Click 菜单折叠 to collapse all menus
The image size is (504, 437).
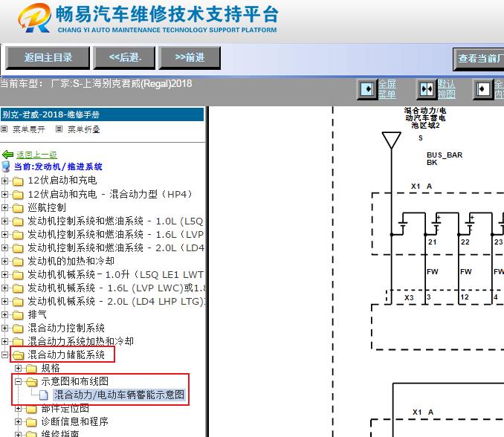83,129
